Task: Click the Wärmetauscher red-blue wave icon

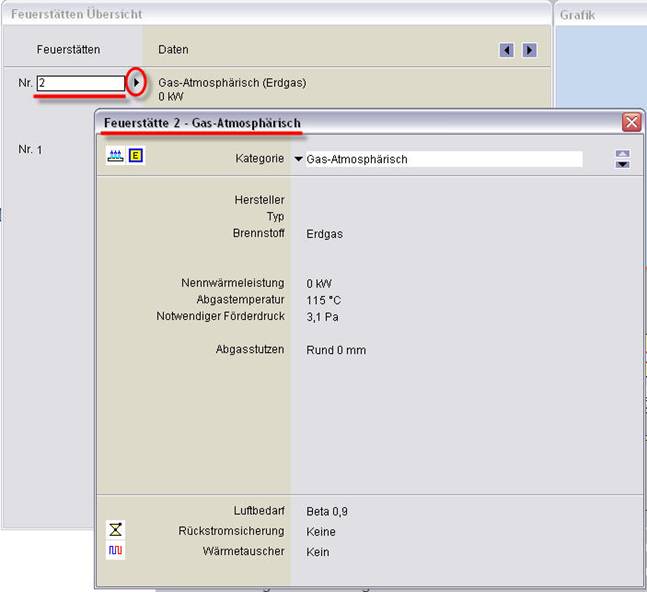Action: pyautogui.click(x=115, y=551)
